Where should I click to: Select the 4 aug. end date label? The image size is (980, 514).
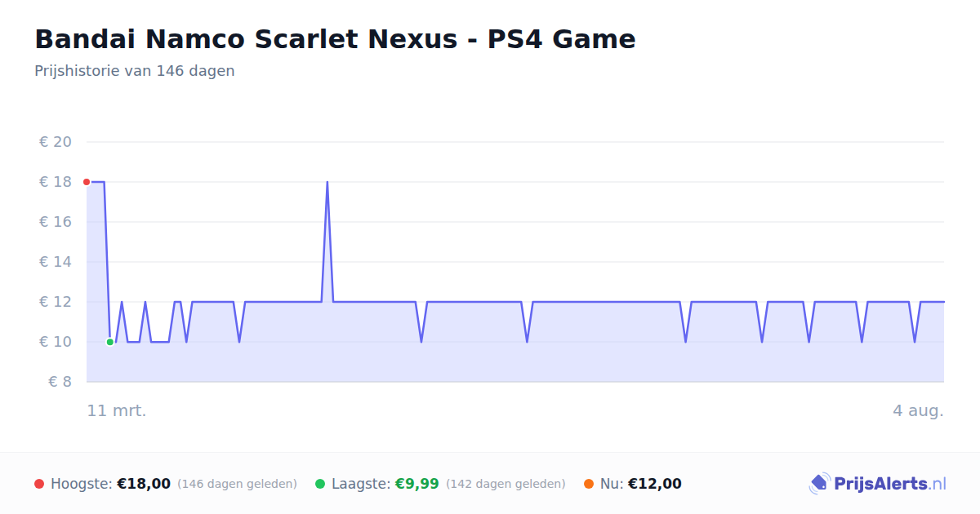[918, 410]
